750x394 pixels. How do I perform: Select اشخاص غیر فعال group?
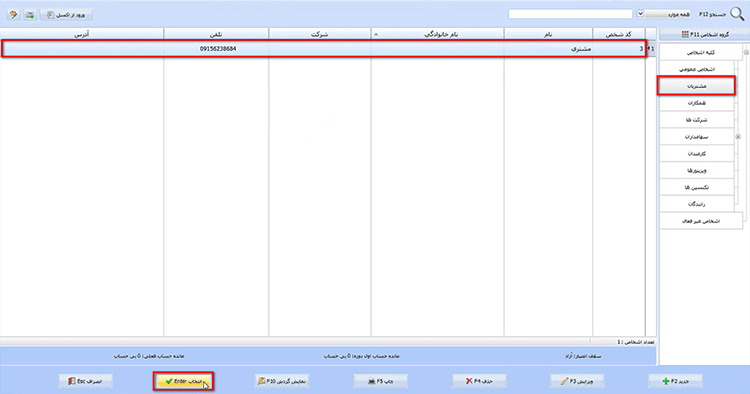[x=701, y=221]
